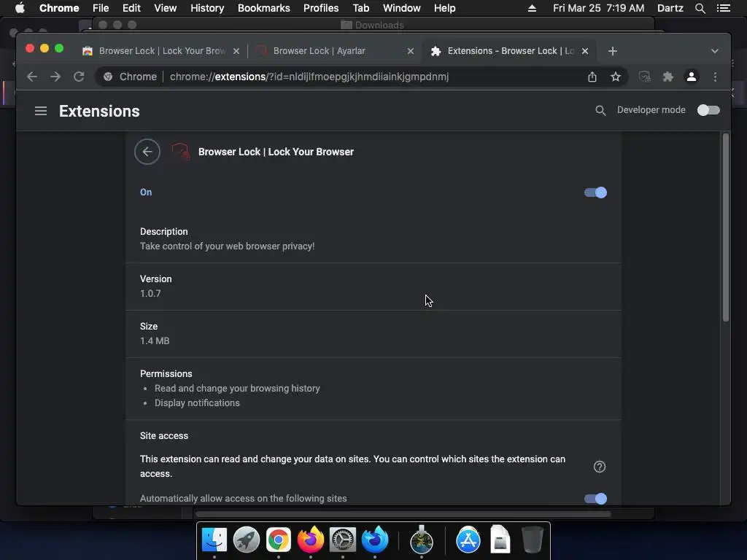Open Browser Lock toolbar extension icon
The width and height of the screenshot is (747, 560).
645,77
